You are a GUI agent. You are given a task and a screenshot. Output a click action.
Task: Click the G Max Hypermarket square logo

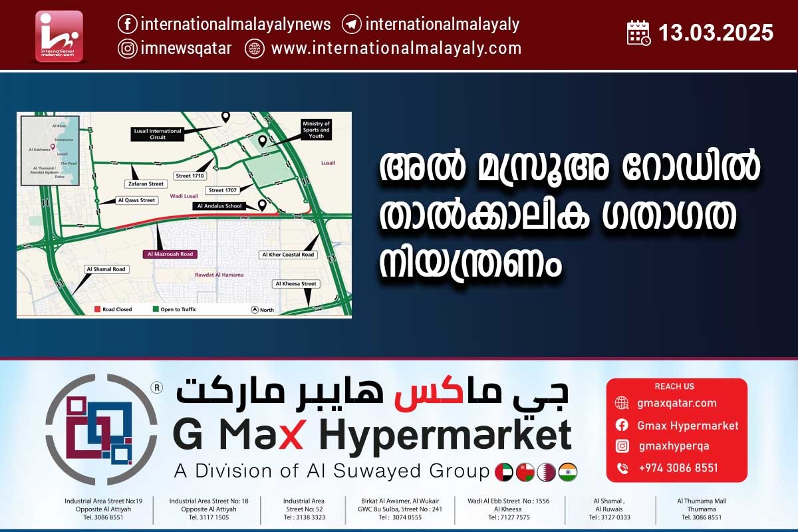tap(101, 430)
